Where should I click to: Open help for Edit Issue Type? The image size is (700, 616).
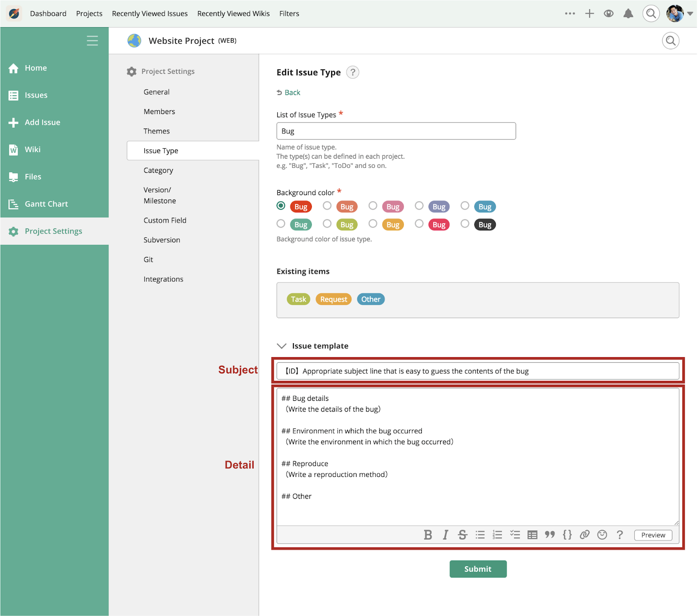click(352, 72)
